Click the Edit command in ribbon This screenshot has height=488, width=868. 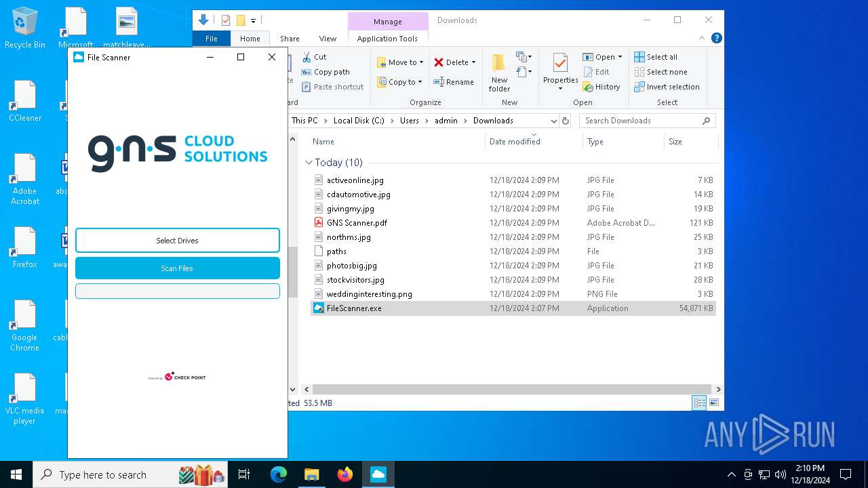click(x=596, y=72)
